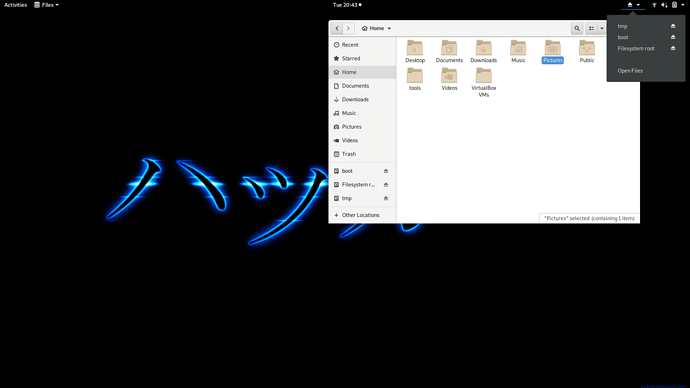The width and height of the screenshot is (690, 388).
Task: Eject the boot volume in sidebar
Action: (x=385, y=171)
